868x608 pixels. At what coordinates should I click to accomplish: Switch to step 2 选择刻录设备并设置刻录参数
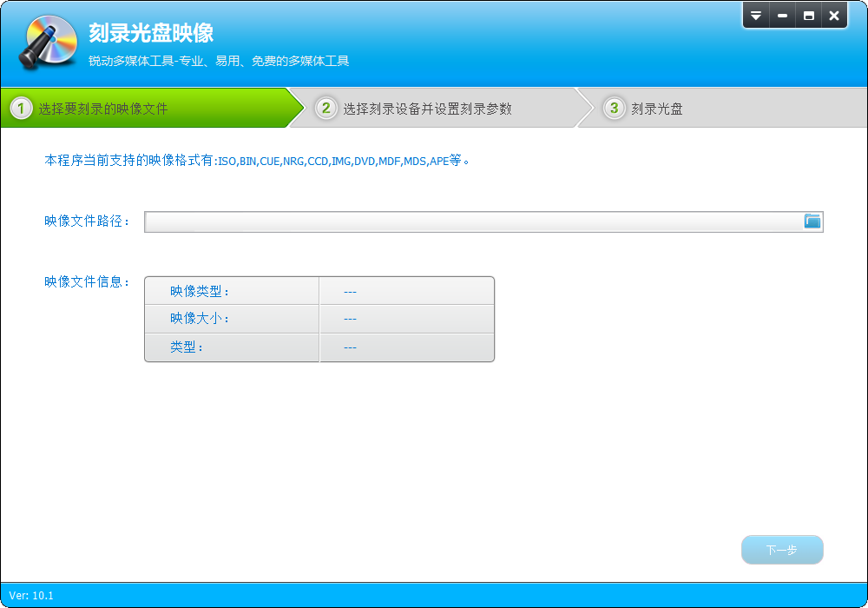(x=427, y=109)
